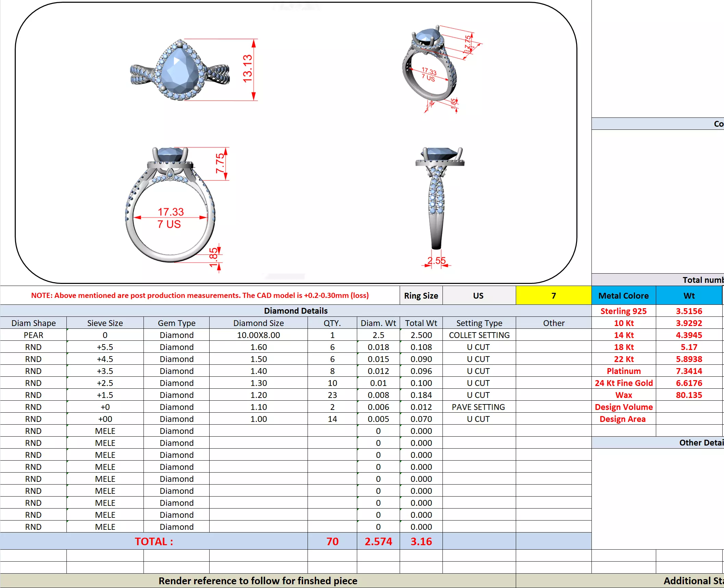Image resolution: width=724 pixels, height=588 pixels.
Task: Click the Platinum weight value 7.3414
Action: (689, 371)
